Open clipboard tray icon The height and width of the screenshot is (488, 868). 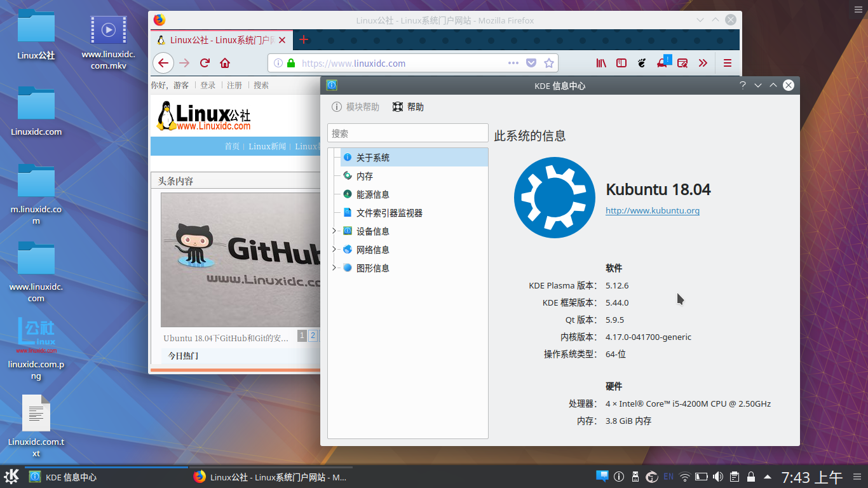[734, 477]
